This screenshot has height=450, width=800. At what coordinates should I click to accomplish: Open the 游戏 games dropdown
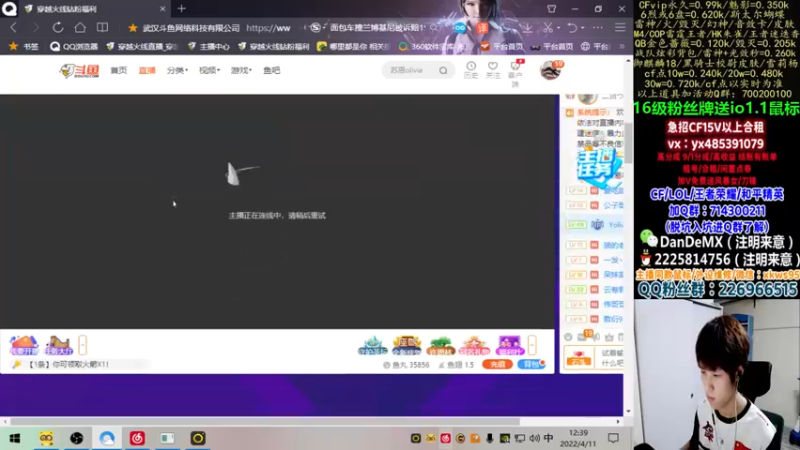241,70
